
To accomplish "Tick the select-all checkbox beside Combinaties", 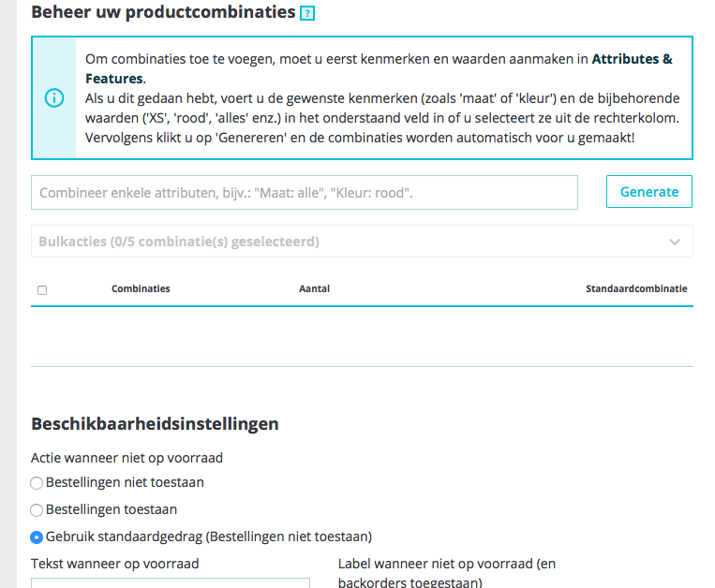I will point(42,290).
